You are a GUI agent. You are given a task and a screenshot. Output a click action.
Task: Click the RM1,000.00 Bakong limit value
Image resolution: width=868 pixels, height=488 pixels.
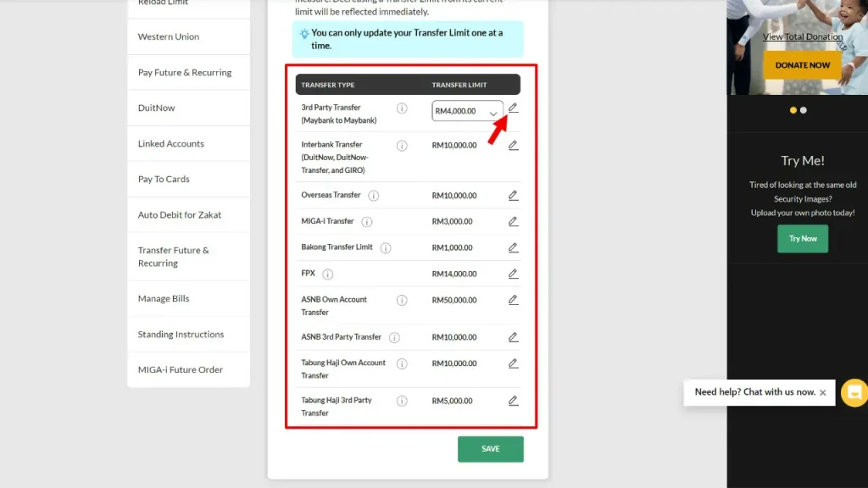click(x=453, y=247)
